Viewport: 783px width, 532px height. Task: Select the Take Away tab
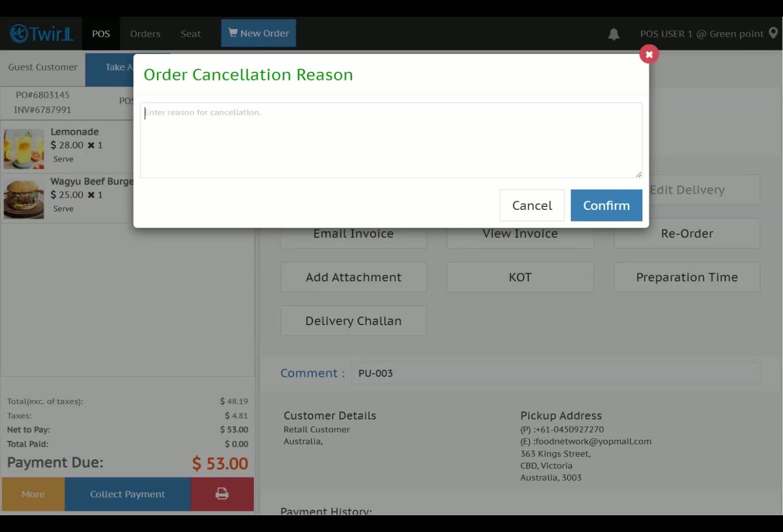110,70
